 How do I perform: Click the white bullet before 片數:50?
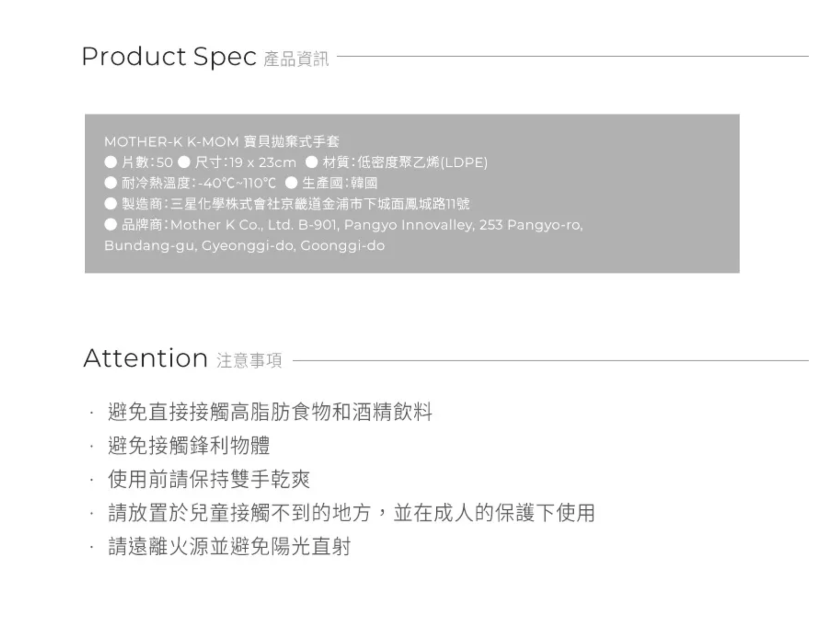coord(111,162)
